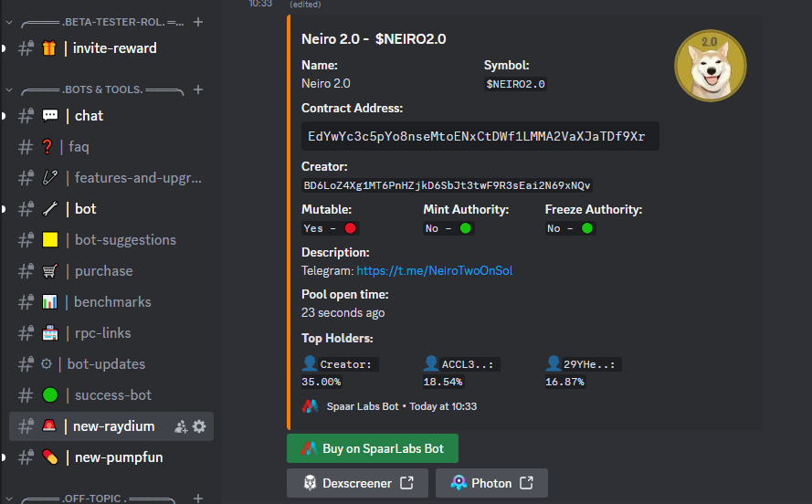This screenshot has height=504, width=812.
Task: Click Freeze Authority 'No' green status
Action: (x=570, y=228)
